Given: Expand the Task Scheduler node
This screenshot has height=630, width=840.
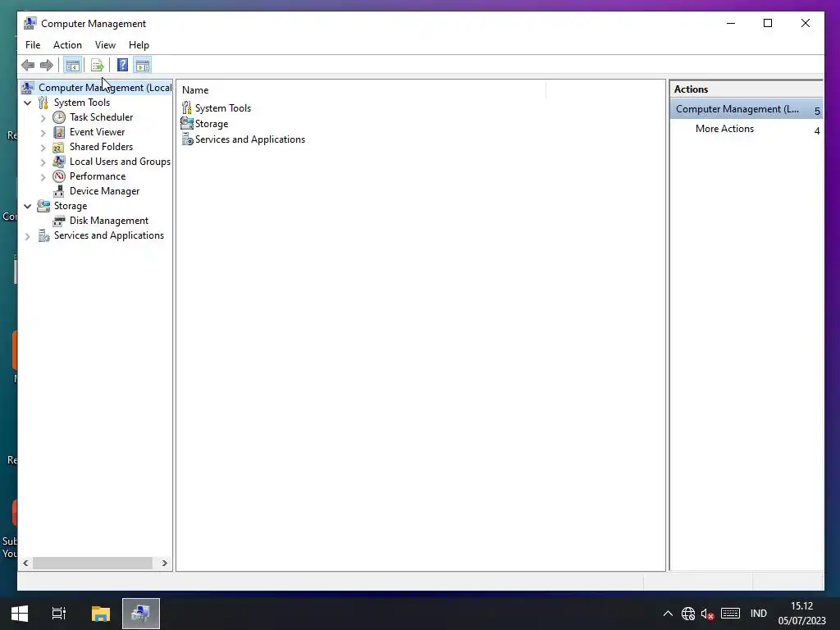Looking at the screenshot, I should (x=43, y=118).
